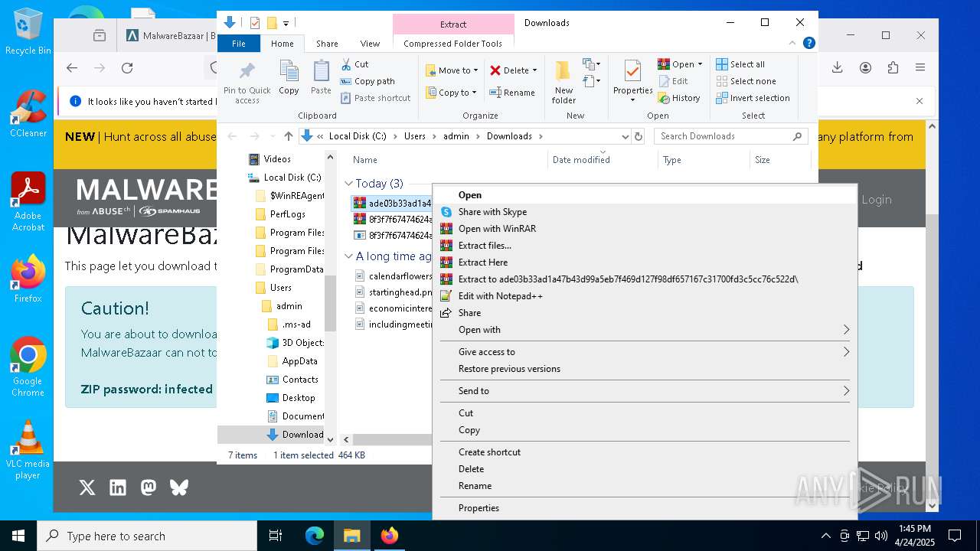Image resolution: width=980 pixels, height=551 pixels.
Task: Click the Explorer help question mark icon
Action: 808,44
